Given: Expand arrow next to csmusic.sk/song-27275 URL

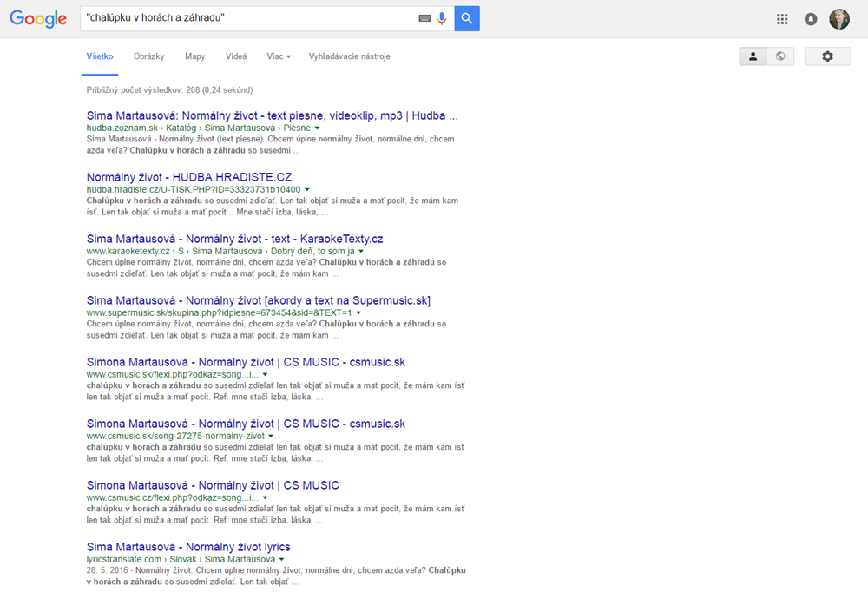Looking at the screenshot, I should (271, 437).
